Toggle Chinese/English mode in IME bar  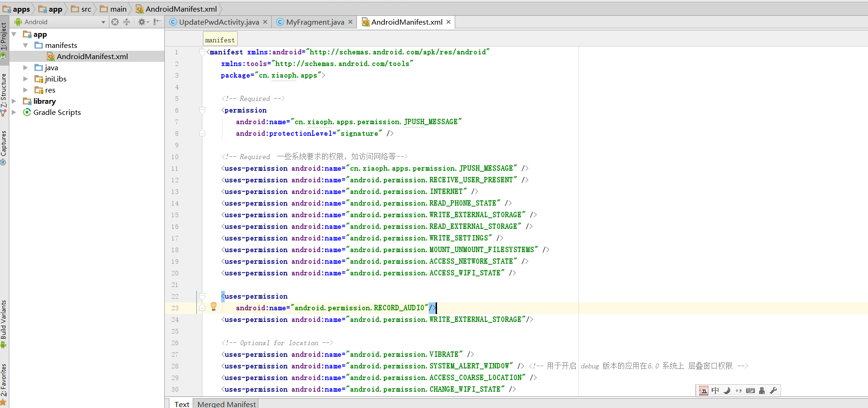pyautogui.click(x=715, y=391)
